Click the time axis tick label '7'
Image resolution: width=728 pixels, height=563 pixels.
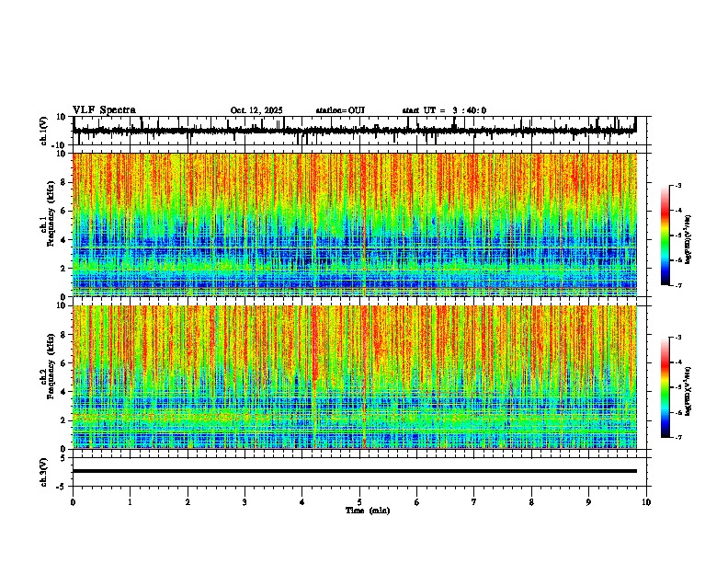pyautogui.click(x=474, y=502)
